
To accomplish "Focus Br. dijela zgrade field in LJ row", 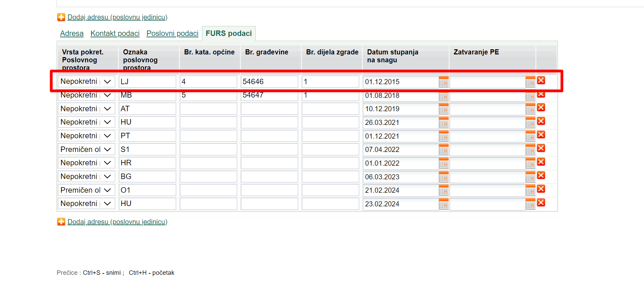I will [x=330, y=81].
